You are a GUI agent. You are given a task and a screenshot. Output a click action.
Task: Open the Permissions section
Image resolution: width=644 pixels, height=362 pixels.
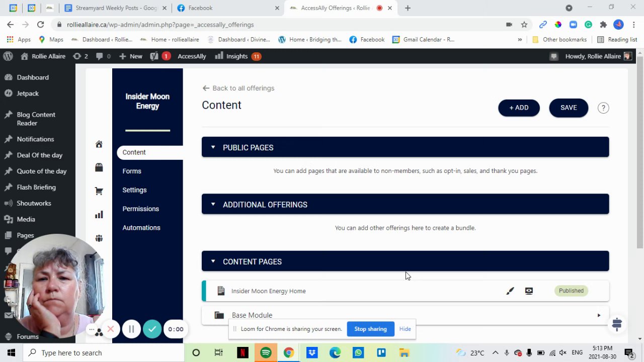click(x=140, y=209)
